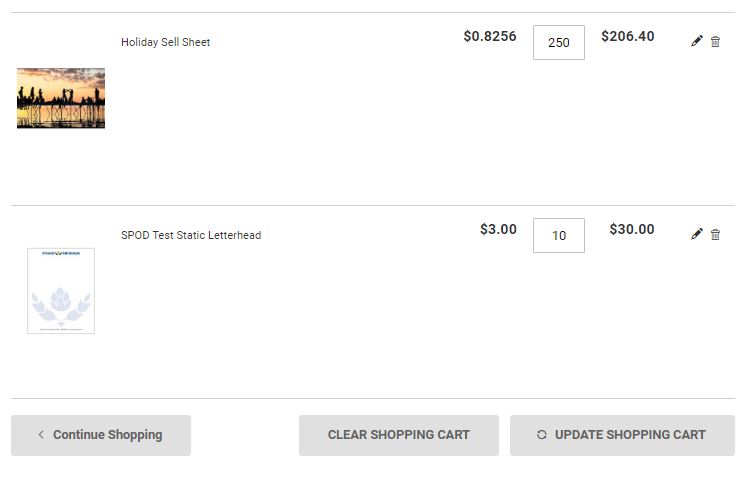Remove SPOD Test Static Letterhead with trash icon
This screenshot has width=749, height=478.
coord(715,235)
